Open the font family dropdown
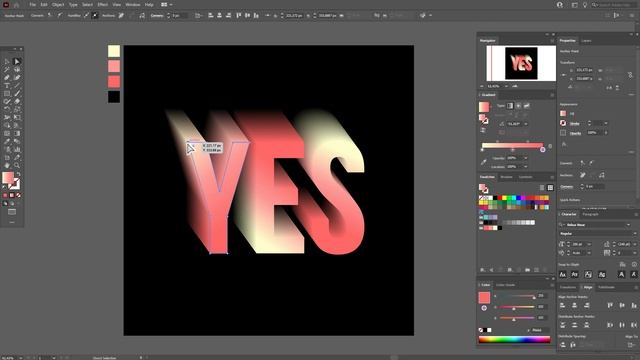 pyautogui.click(x=628, y=225)
